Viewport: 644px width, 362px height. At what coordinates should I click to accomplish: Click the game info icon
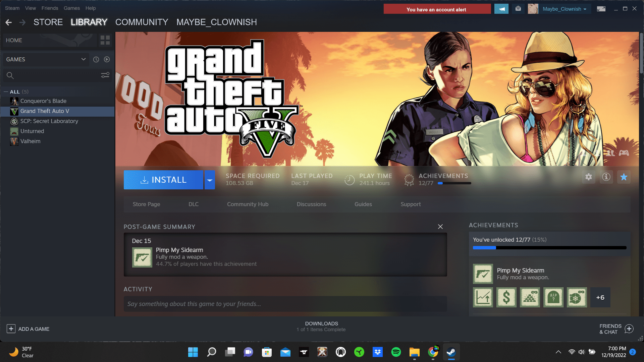tap(606, 177)
